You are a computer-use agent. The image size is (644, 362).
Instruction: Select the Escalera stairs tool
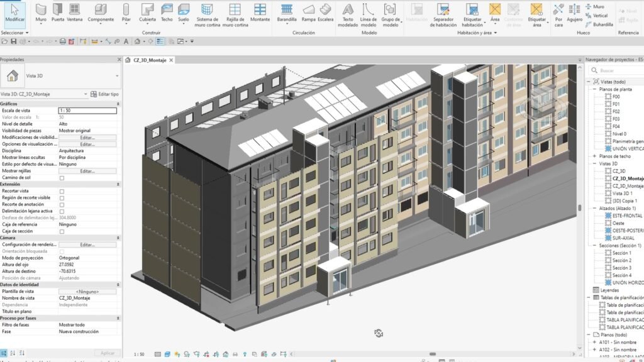point(325,13)
